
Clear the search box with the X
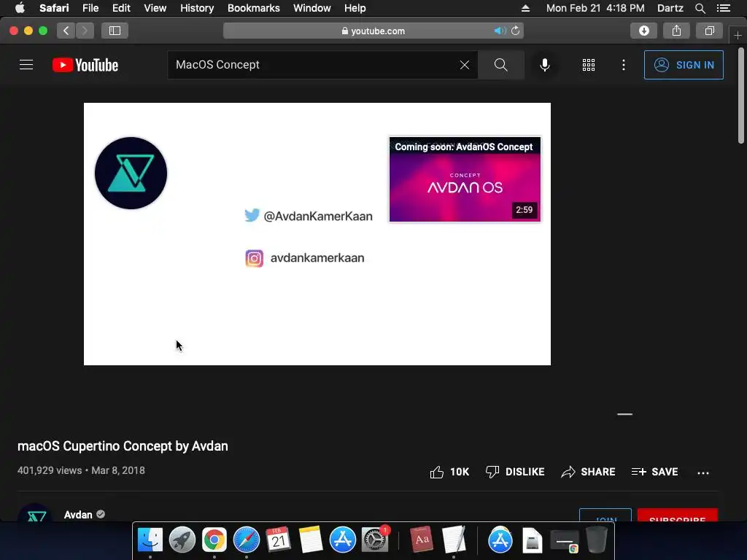tap(465, 65)
